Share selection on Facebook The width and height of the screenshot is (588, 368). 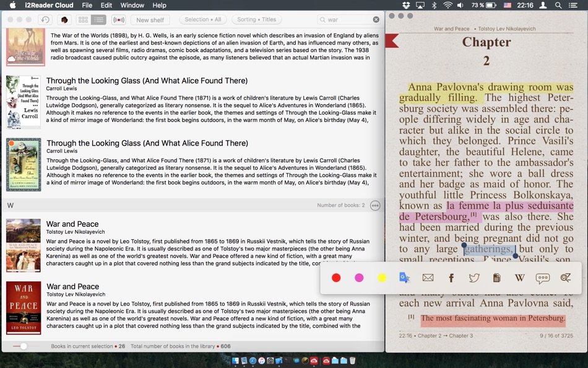[x=451, y=278]
